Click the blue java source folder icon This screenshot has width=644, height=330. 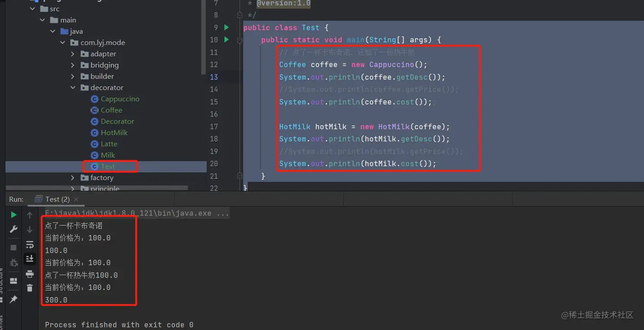coord(64,32)
